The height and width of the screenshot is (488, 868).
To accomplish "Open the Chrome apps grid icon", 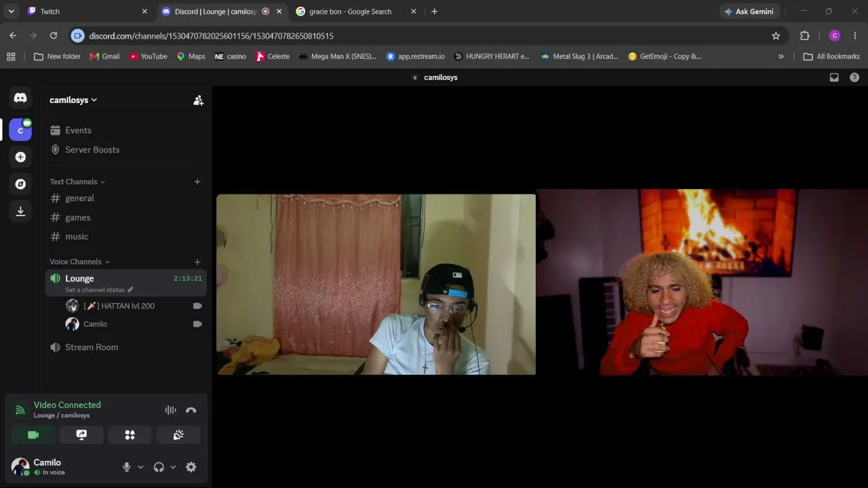I will (x=11, y=56).
